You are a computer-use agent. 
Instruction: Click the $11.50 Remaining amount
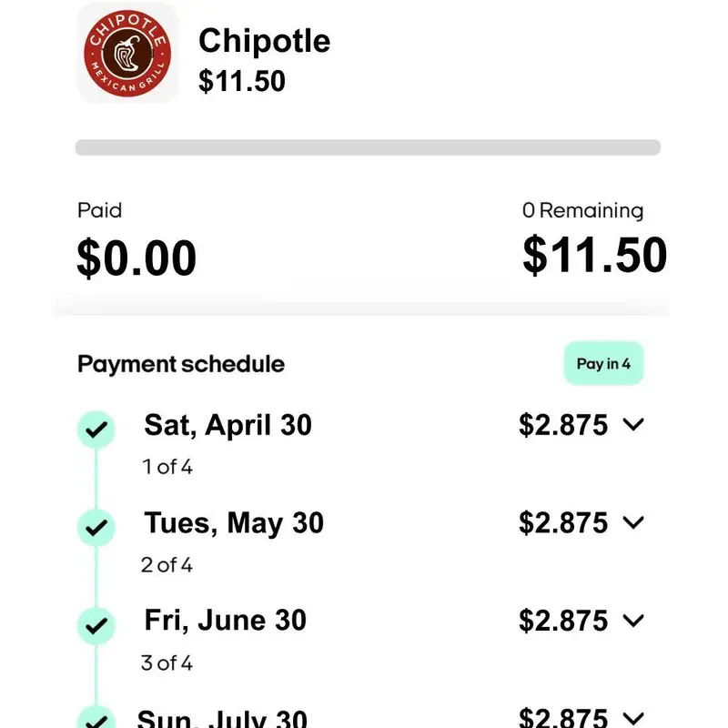coord(594,256)
